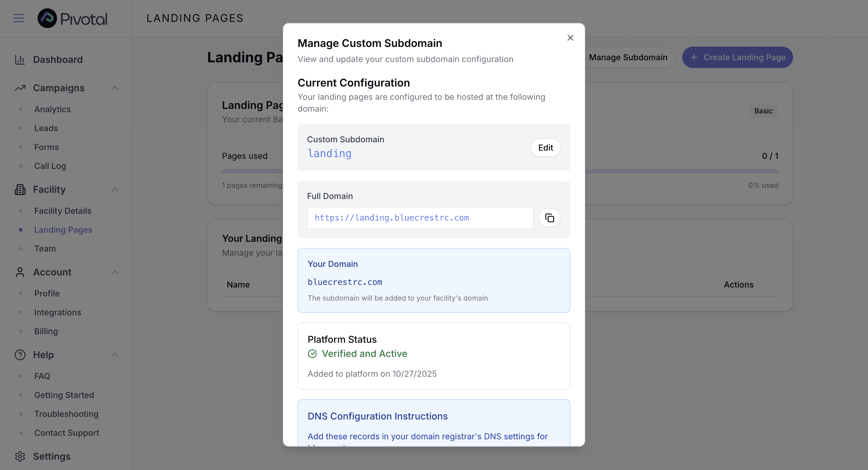
Task: Click the Settings gear icon
Action: coord(20,456)
